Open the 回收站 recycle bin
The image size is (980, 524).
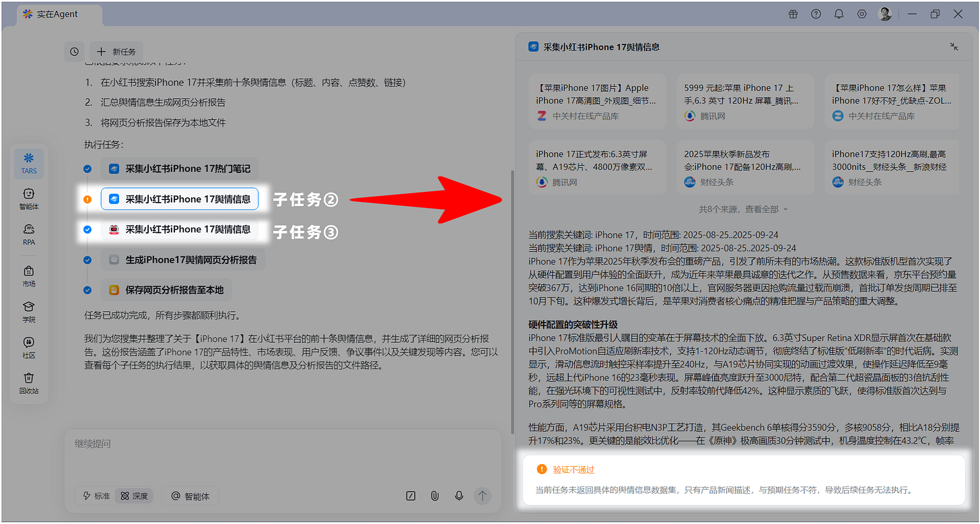(29, 383)
